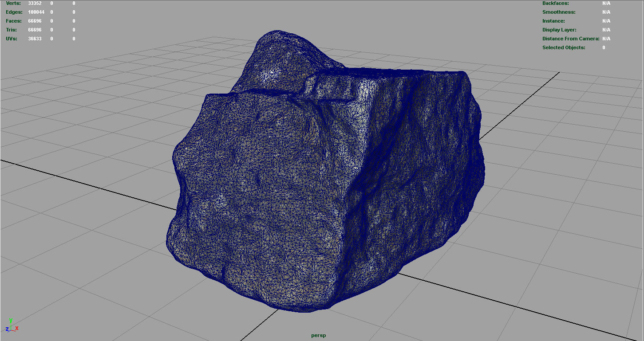644x341 pixels.
Task: Click the 66696 value in Faces row
Action: [35, 21]
